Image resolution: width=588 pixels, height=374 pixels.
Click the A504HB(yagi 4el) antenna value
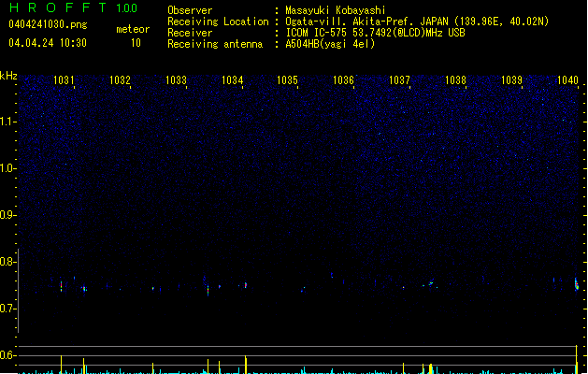click(x=330, y=44)
